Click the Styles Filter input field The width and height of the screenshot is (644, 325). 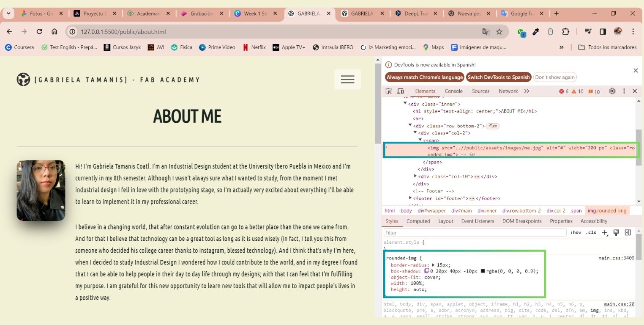click(x=475, y=233)
